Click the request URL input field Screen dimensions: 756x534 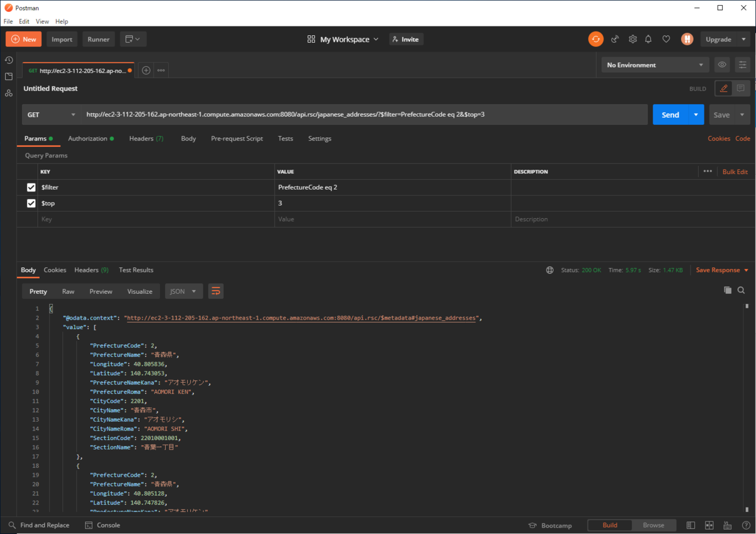point(364,115)
